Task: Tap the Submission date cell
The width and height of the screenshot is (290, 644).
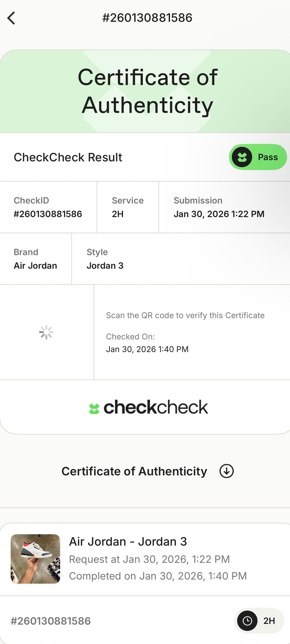Action: tap(219, 207)
